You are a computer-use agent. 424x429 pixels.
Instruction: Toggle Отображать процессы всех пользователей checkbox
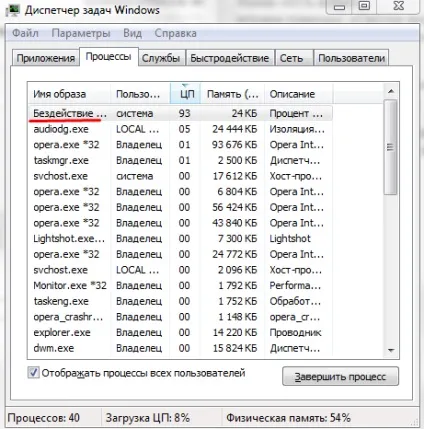pyautogui.click(x=33, y=373)
